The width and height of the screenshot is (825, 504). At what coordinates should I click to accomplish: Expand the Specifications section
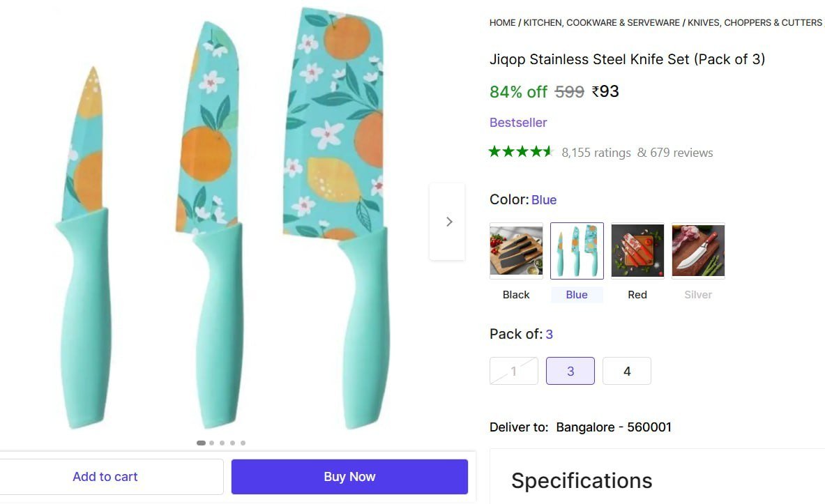coord(582,480)
